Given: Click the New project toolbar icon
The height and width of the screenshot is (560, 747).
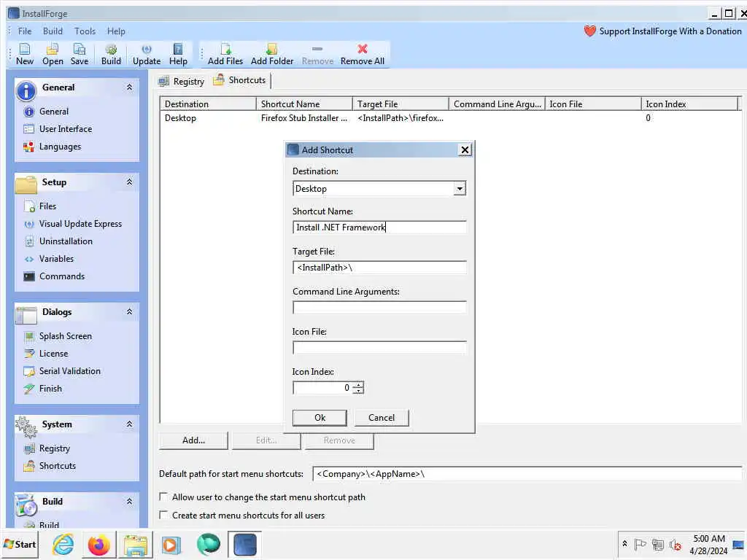Looking at the screenshot, I should [24, 54].
